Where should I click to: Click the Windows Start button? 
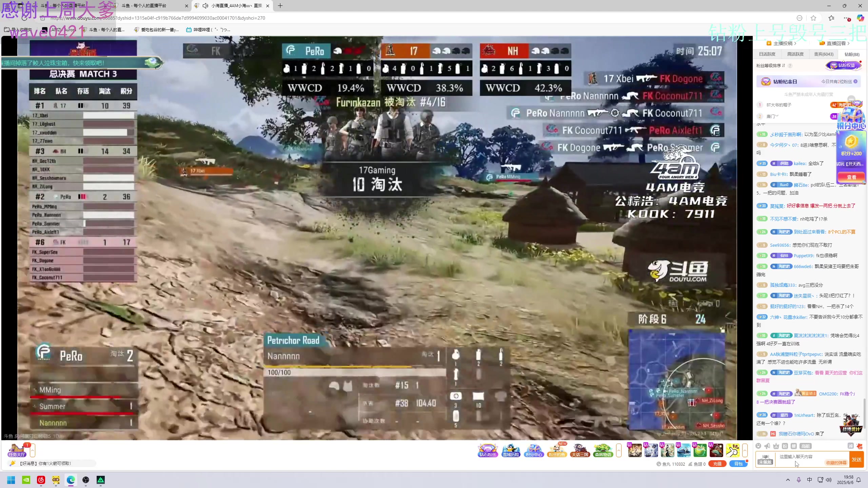pos(11,480)
